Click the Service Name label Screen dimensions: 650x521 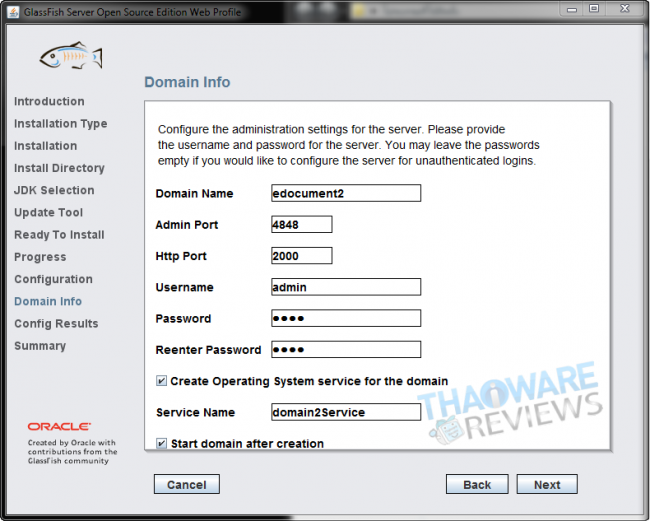click(x=195, y=412)
